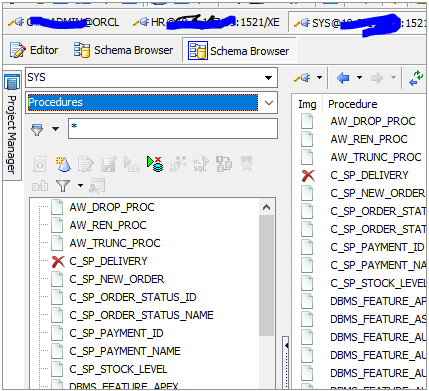Screen dimensions: 429x391
Task: Click the filter text field containing asterisk
Action: tap(173, 128)
